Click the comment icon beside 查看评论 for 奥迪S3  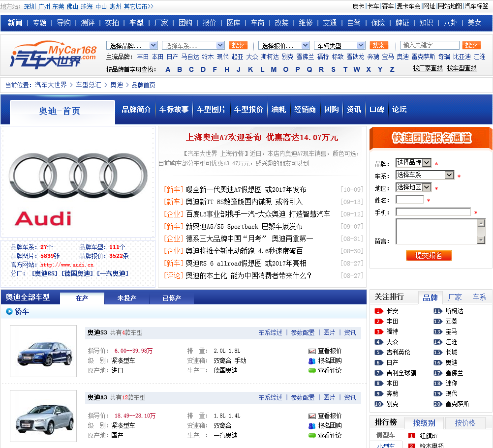(x=312, y=371)
